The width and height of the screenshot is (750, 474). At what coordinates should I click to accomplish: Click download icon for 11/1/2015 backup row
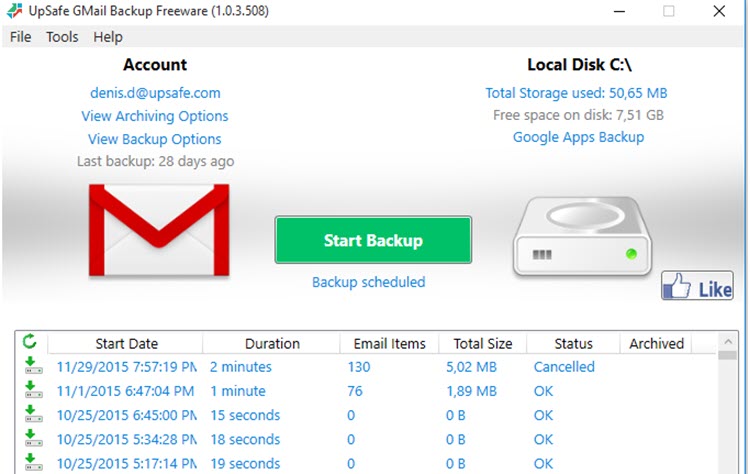30,391
